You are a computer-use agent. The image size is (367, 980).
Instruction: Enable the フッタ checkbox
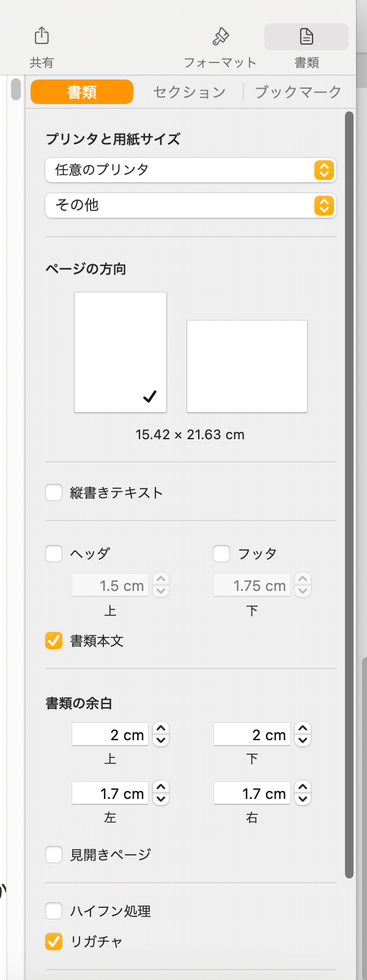click(221, 554)
